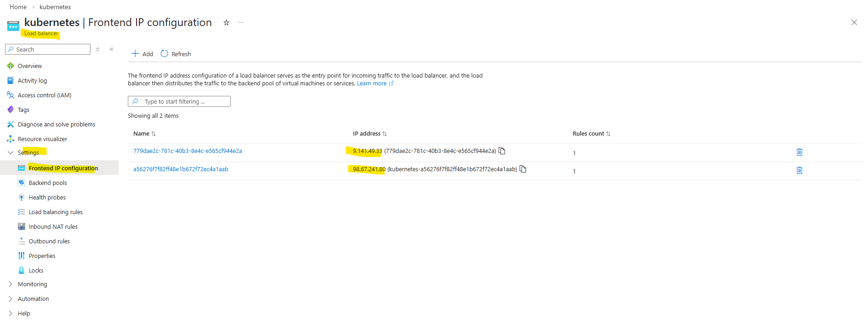
Task: Expand the Automation section
Action: pos(11,299)
